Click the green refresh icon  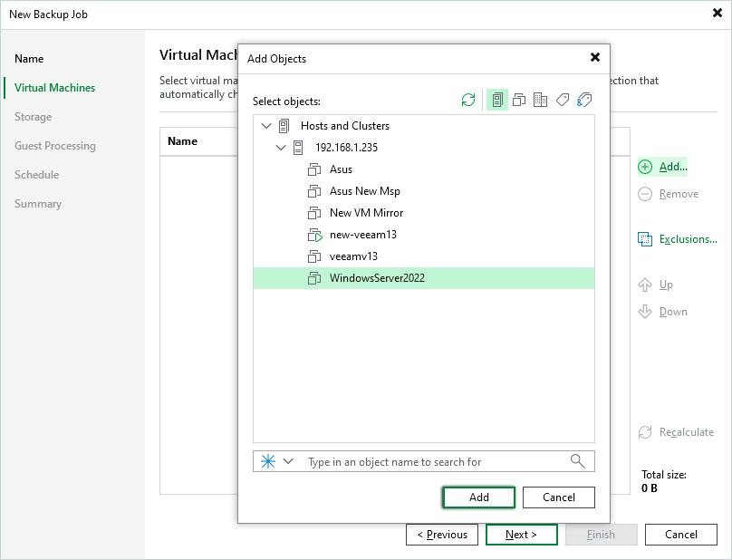tap(467, 101)
